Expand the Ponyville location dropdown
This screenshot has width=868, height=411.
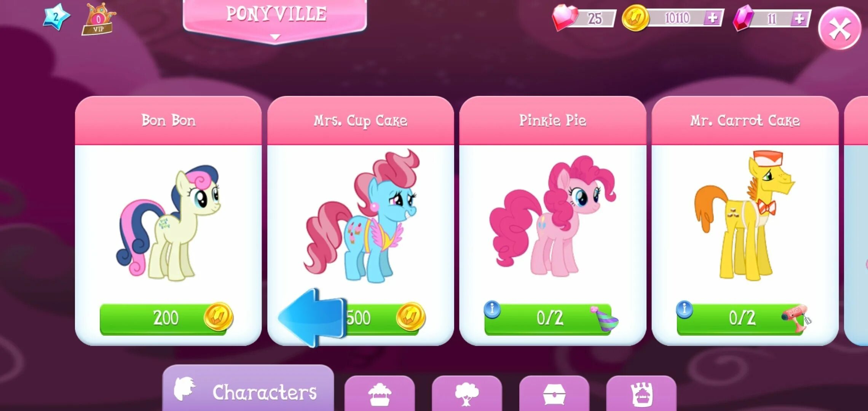pos(275,21)
